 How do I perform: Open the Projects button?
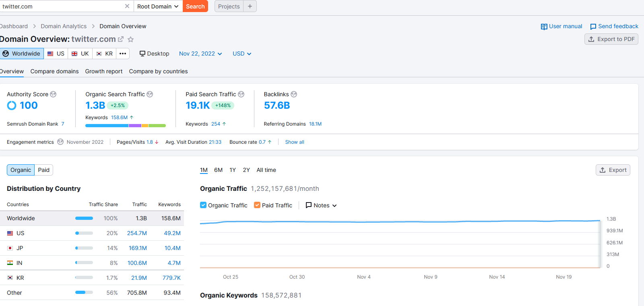229,6
